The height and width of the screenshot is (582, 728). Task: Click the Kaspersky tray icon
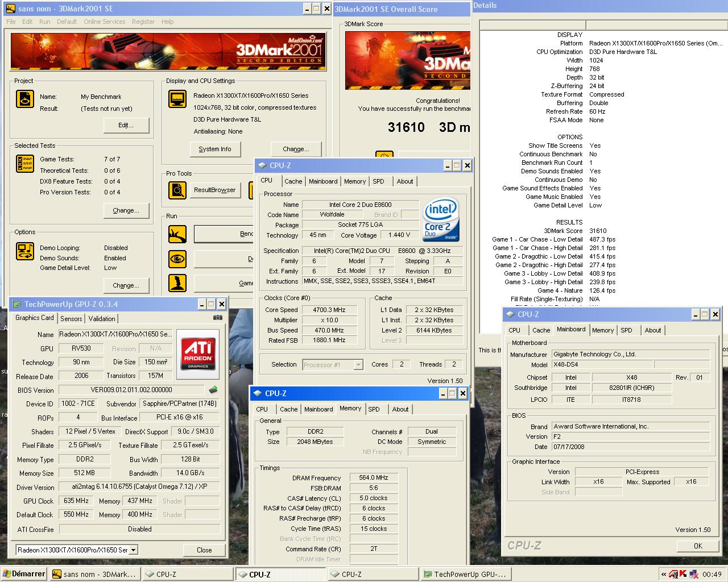click(x=683, y=574)
